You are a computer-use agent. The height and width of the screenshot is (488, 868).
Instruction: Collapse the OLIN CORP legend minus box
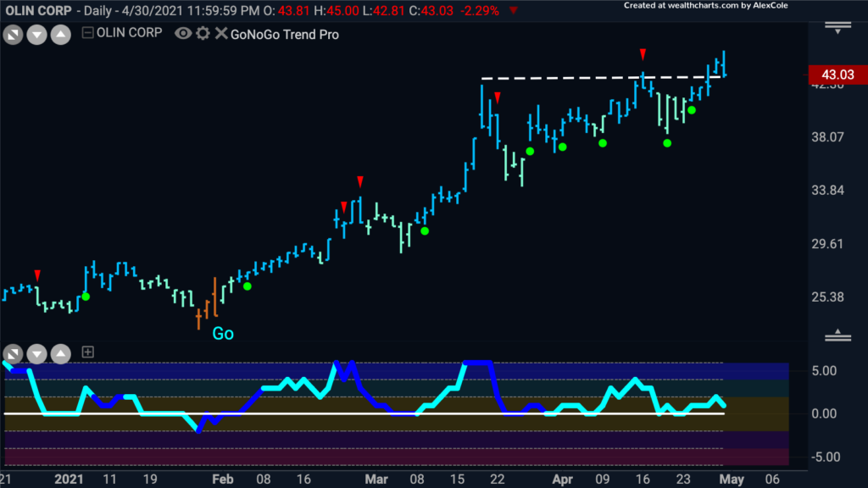coord(87,33)
